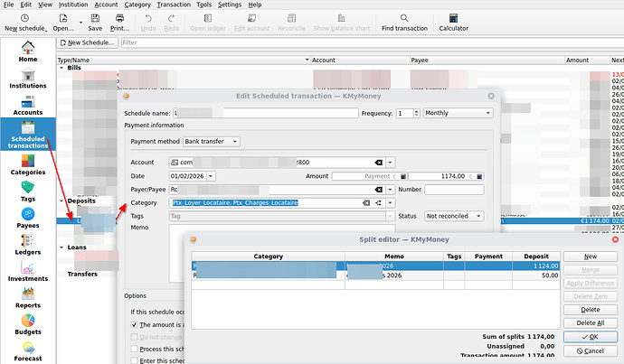Click the Calculator toolbar icon
Screen dimensions: 624x364
point(453,22)
